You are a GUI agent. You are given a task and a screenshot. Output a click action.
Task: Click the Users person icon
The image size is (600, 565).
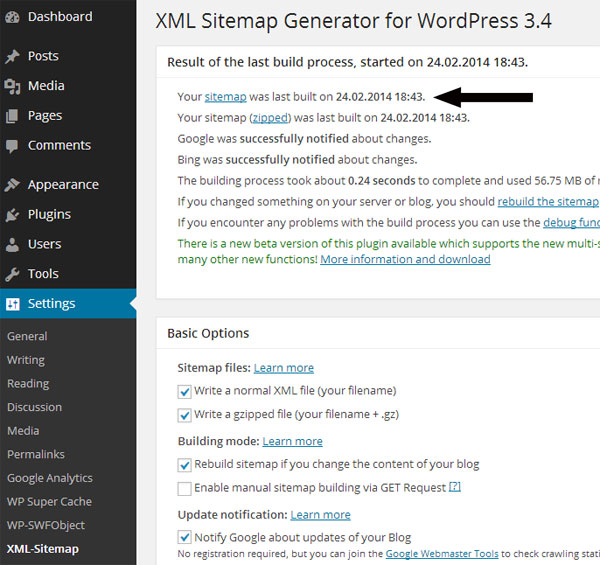click(12, 244)
